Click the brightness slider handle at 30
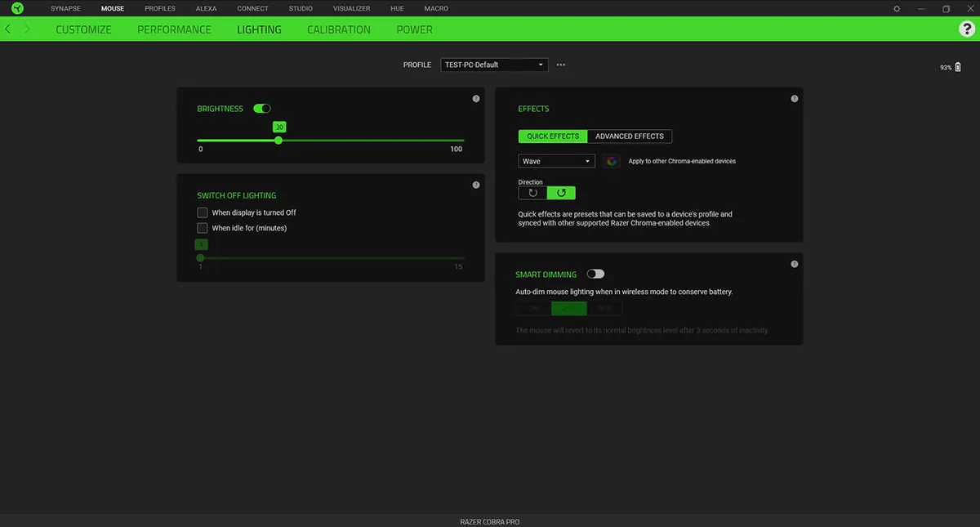The image size is (980, 527). click(x=278, y=141)
